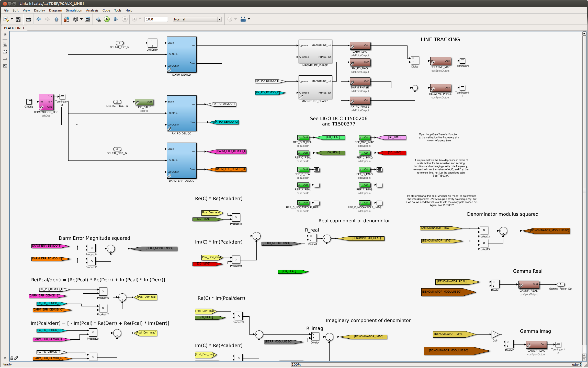The image size is (588, 368).
Task: Go up to parent with the up arrow
Action: pos(56,19)
